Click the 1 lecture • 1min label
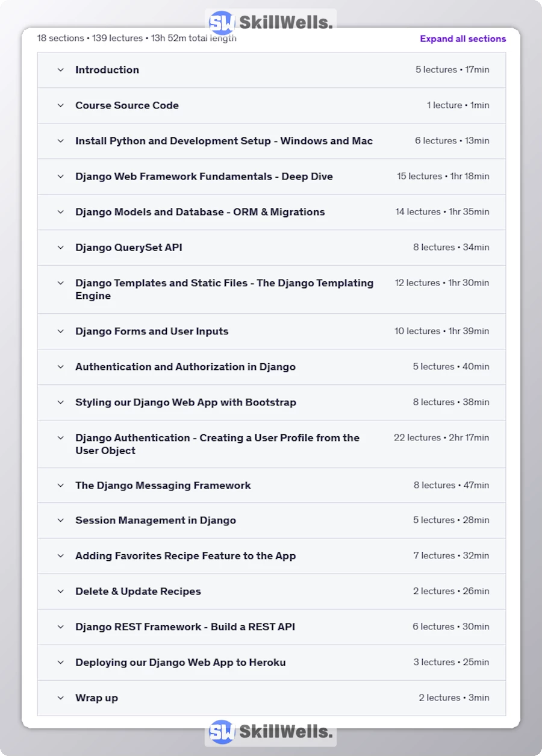The height and width of the screenshot is (756, 542). click(458, 105)
